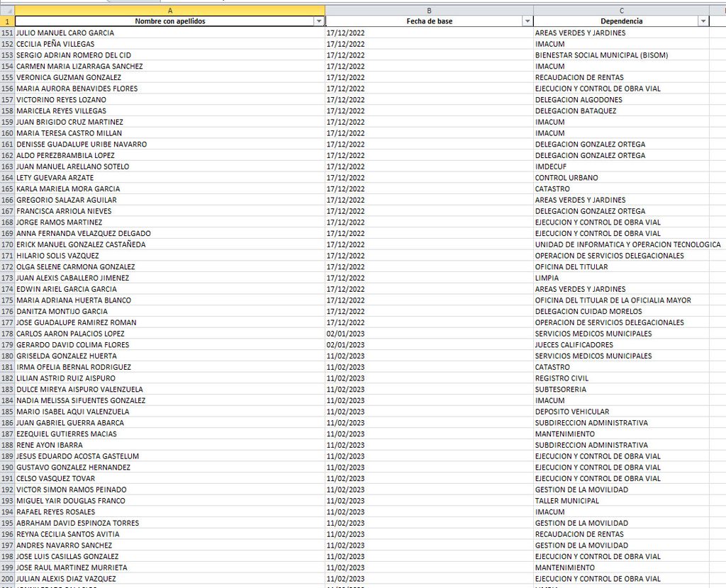The height and width of the screenshot is (588, 726).
Task: Select the DEPOSITO VEHICULAR cell
Action: click(621, 412)
